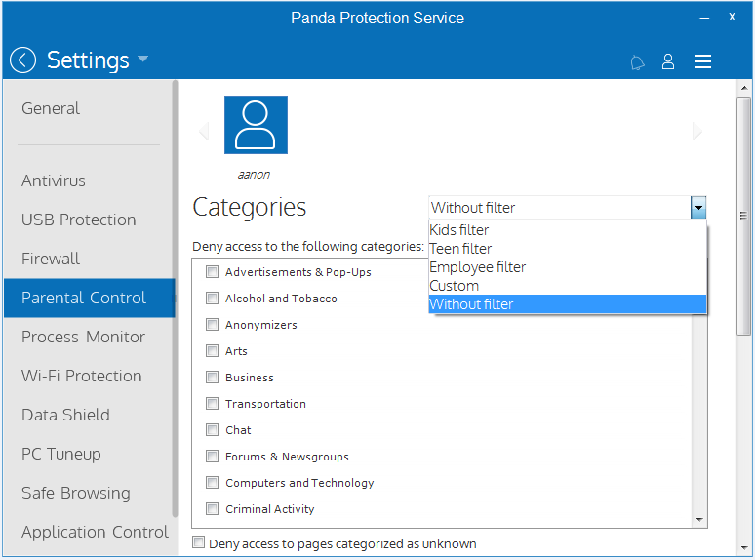Choose Teen filter from the list
Viewport: 755px width, 560px height.
pos(567,249)
